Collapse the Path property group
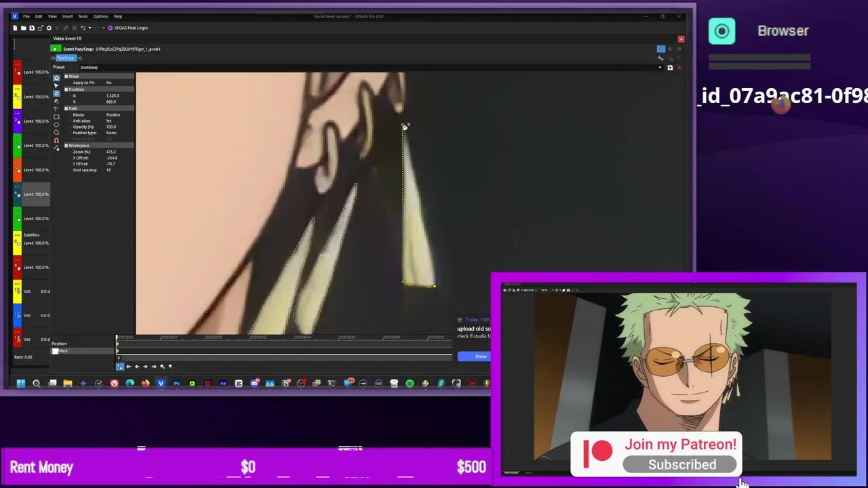This screenshot has width=868, height=488. (66, 108)
